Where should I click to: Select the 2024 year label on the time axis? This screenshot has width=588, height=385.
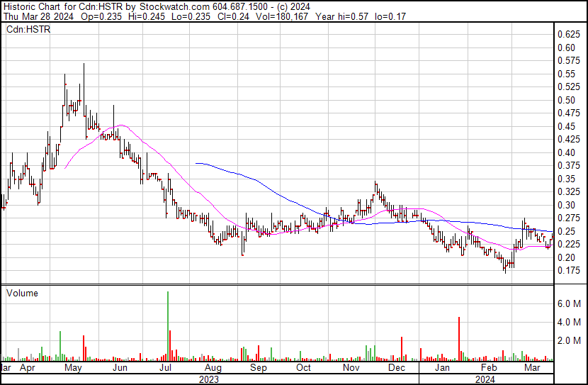click(485, 379)
